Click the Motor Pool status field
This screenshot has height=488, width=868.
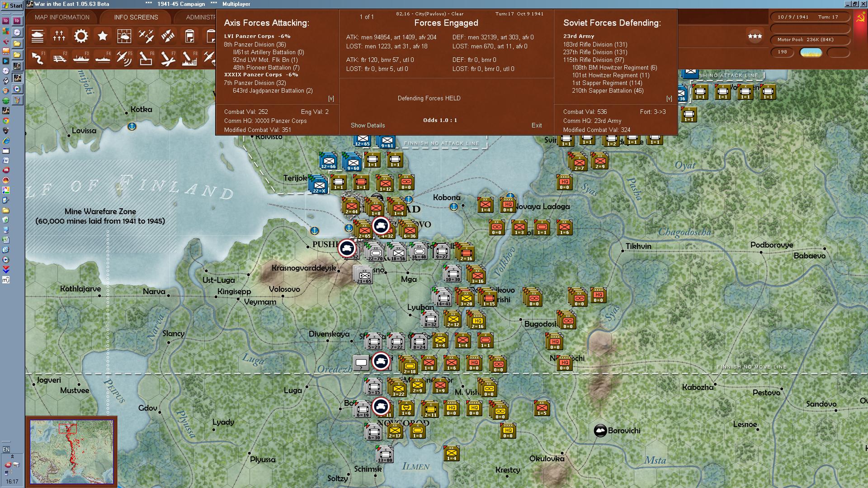click(x=810, y=40)
